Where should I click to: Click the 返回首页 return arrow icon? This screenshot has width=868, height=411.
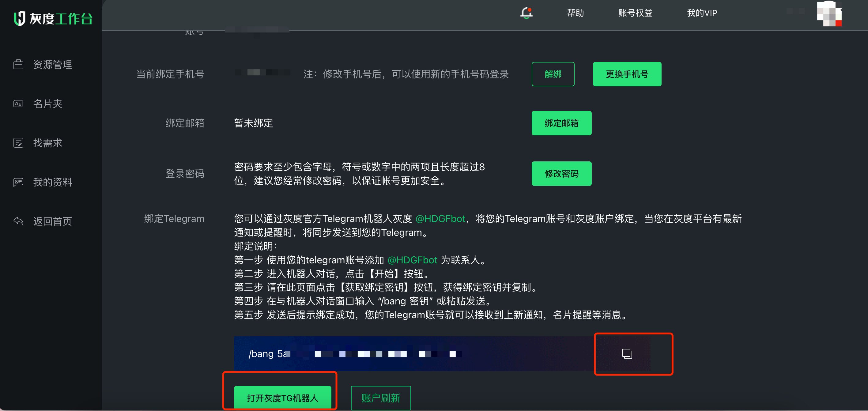click(x=18, y=221)
